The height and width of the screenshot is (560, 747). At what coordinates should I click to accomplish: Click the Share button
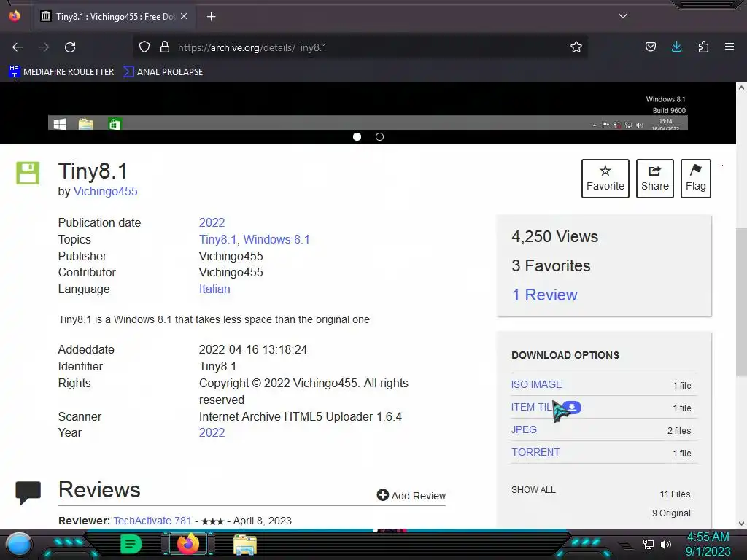point(654,179)
